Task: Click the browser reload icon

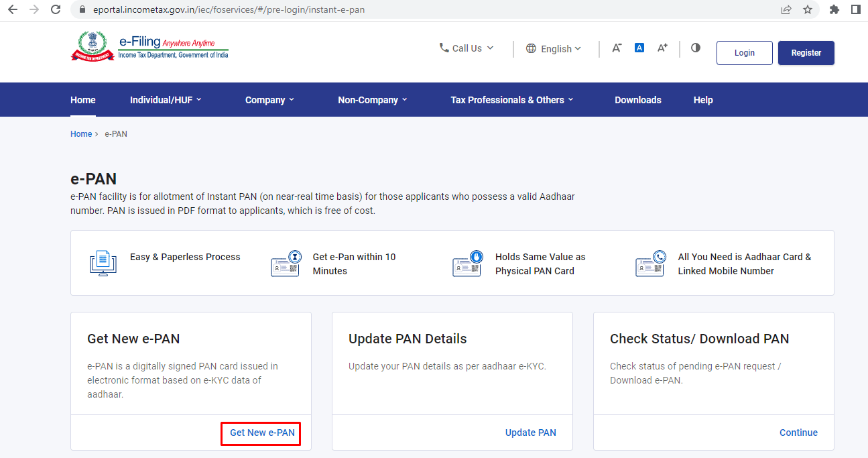Action: coord(55,9)
